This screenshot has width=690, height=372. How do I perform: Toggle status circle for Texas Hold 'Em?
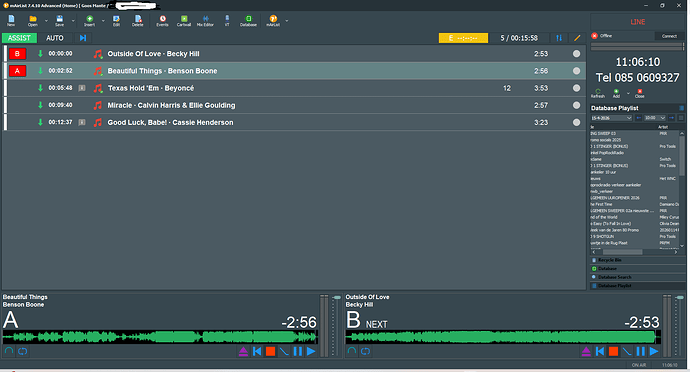coord(576,88)
